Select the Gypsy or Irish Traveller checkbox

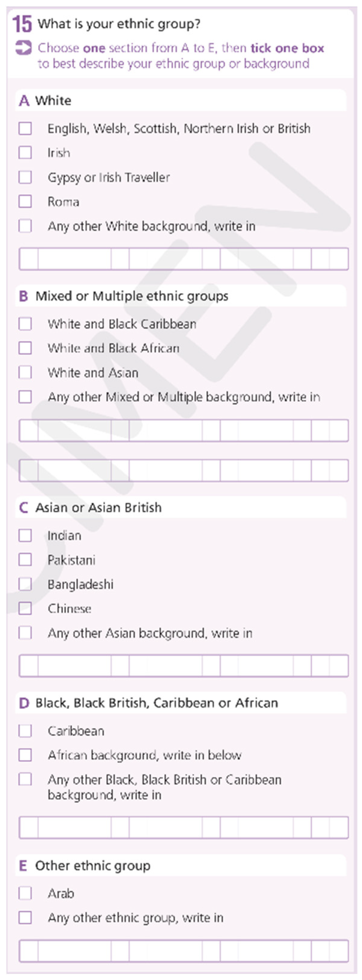tap(25, 177)
